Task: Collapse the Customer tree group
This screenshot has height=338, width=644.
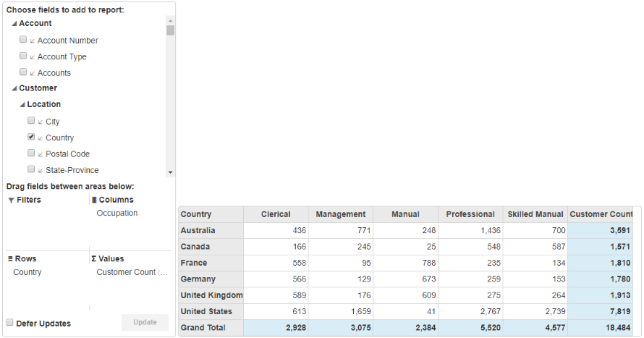Action: [x=14, y=88]
